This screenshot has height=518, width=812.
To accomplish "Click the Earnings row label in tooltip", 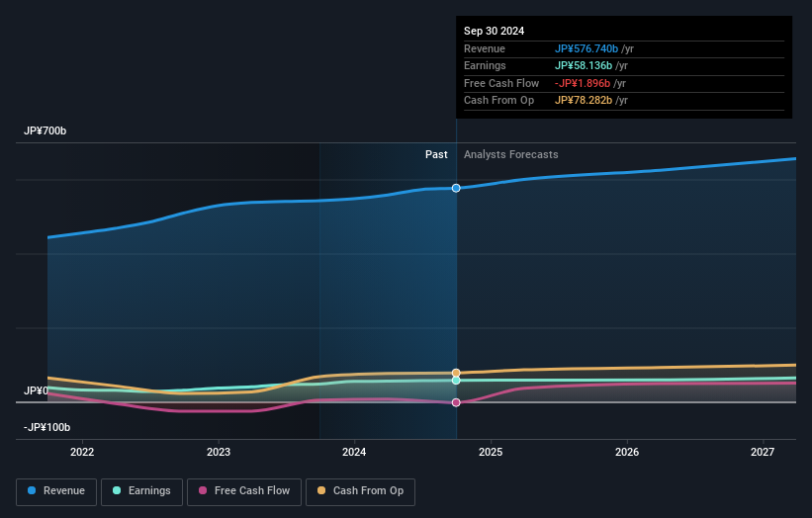I will point(485,65).
